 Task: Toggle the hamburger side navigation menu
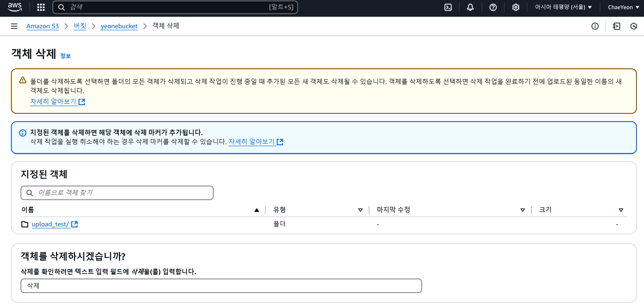click(x=14, y=26)
